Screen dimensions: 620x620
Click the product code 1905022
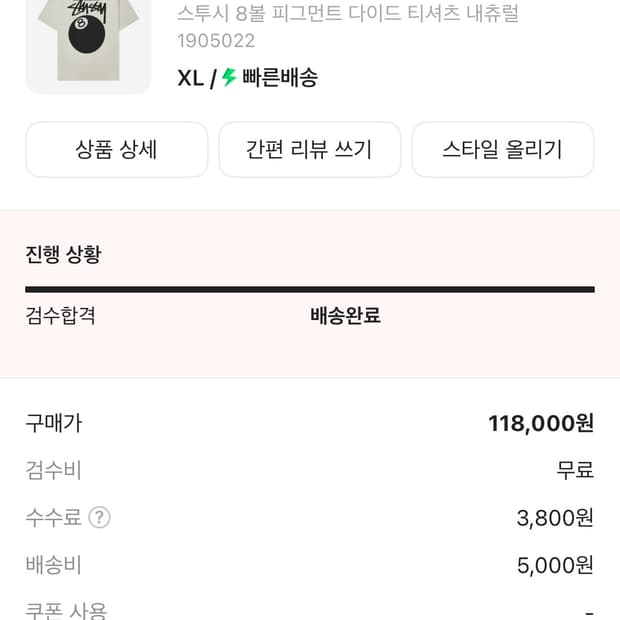click(215, 41)
